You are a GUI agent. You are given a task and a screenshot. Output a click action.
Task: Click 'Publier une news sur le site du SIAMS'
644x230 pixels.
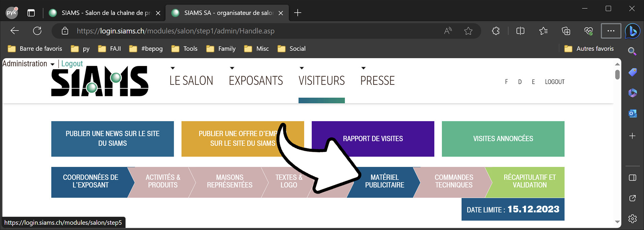click(x=112, y=139)
